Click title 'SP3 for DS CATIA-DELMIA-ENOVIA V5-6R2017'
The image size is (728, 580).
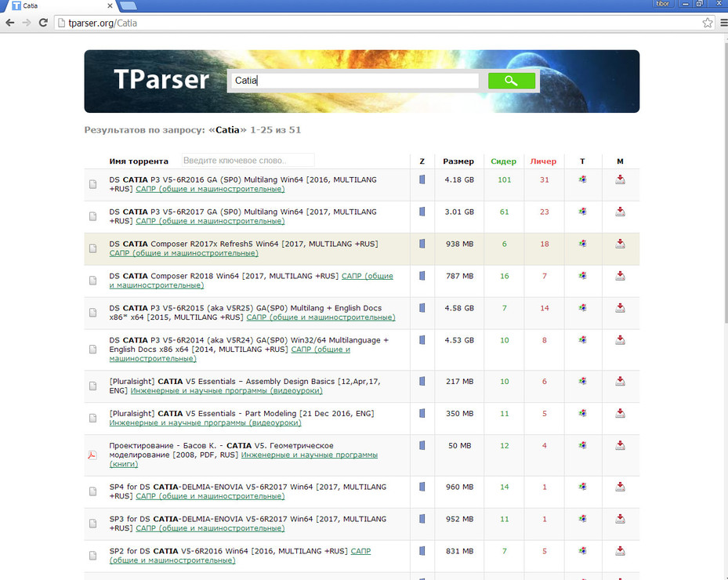[199, 519]
